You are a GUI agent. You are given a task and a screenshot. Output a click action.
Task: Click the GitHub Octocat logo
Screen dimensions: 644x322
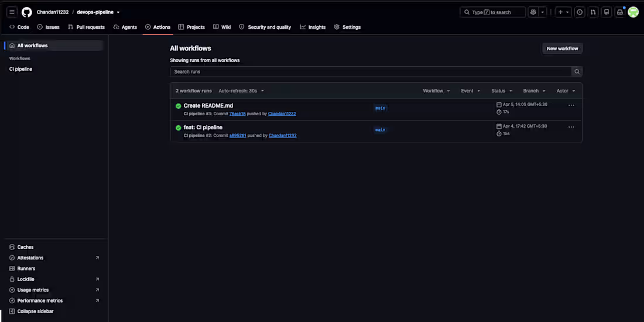[27, 12]
